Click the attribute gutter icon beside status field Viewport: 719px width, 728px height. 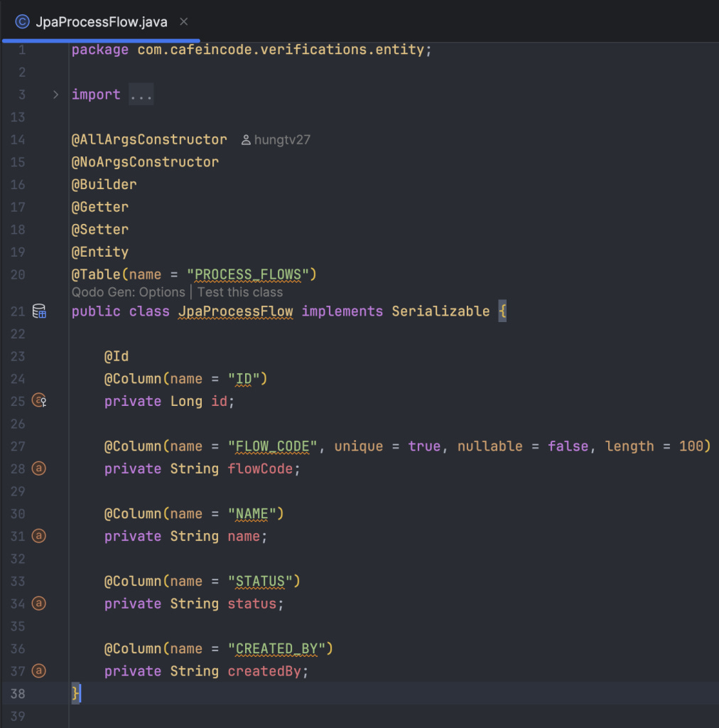point(38,603)
